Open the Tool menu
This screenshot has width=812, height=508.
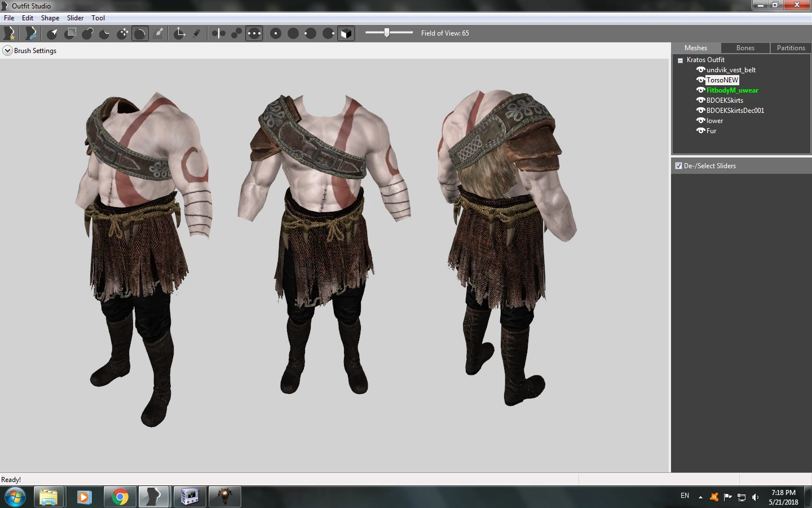pyautogui.click(x=98, y=18)
